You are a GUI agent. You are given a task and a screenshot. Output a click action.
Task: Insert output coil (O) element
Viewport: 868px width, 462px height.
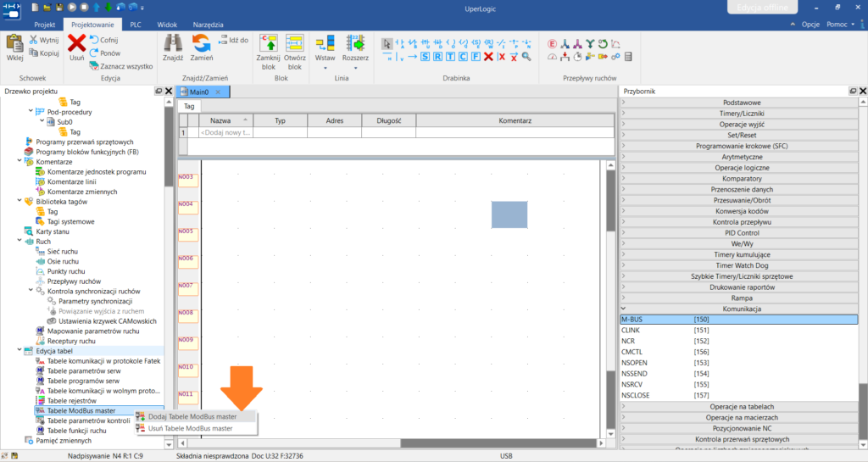coord(451,44)
